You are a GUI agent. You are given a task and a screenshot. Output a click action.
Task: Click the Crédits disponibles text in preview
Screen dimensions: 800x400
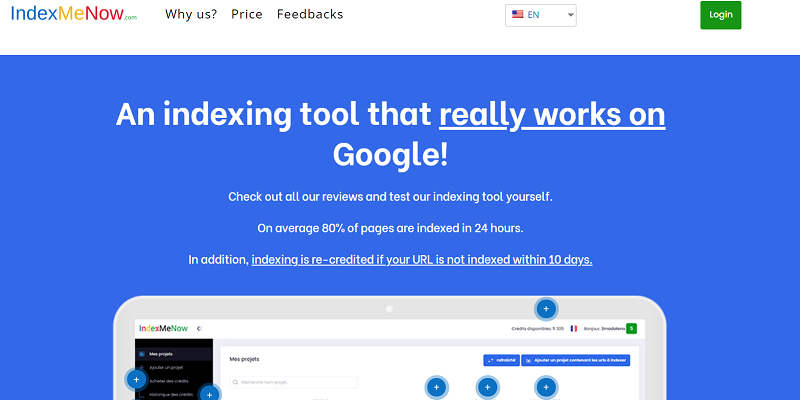[537, 329]
